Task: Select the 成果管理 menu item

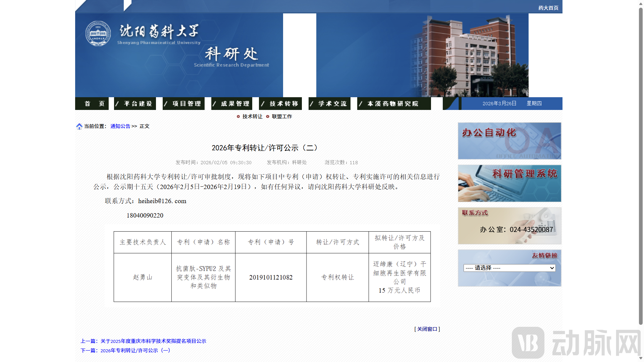Action: coord(231,104)
